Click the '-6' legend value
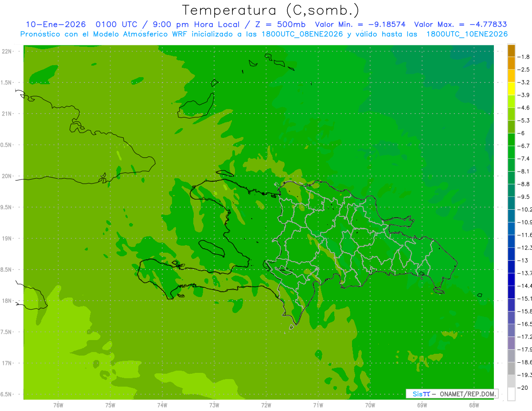 point(521,133)
